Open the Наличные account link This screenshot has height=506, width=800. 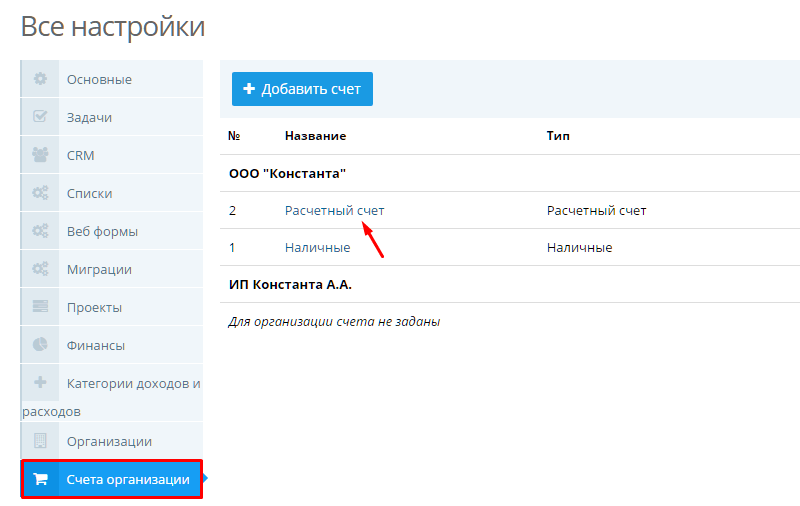(317, 248)
